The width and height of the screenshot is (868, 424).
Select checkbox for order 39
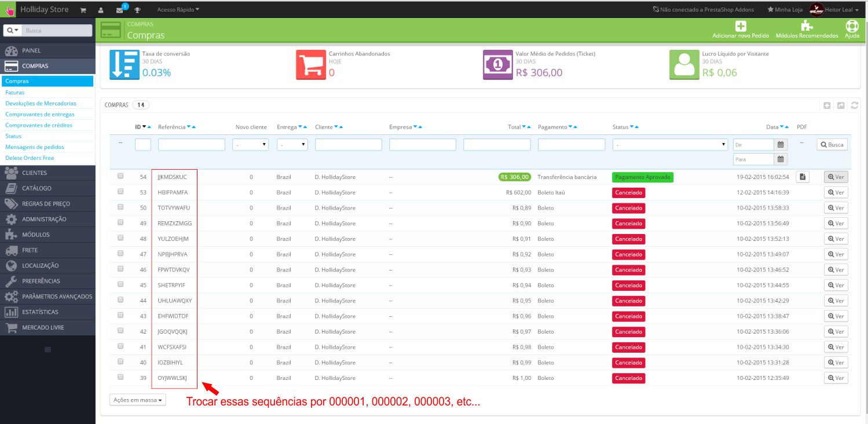(x=120, y=377)
